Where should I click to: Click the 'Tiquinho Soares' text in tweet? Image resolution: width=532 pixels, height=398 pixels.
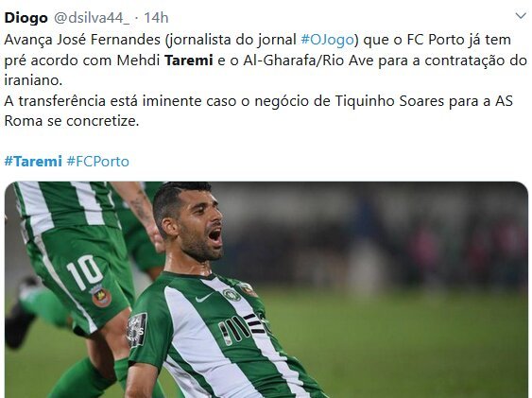389,101
